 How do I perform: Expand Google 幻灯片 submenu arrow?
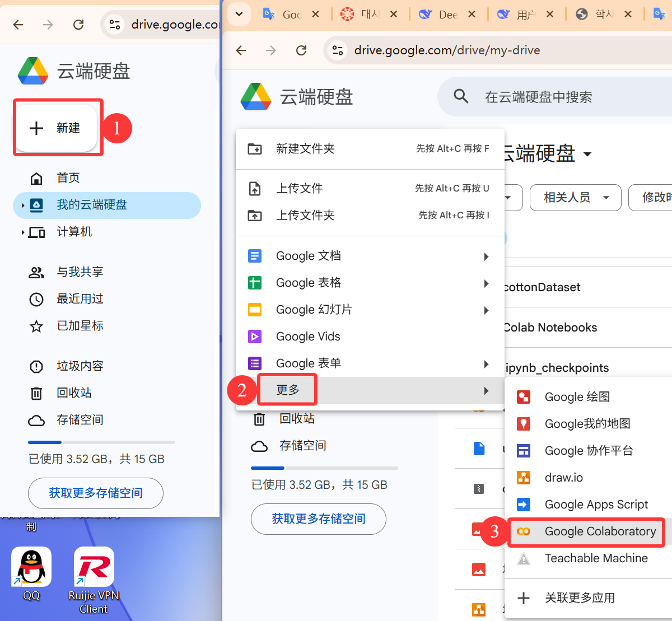(486, 310)
